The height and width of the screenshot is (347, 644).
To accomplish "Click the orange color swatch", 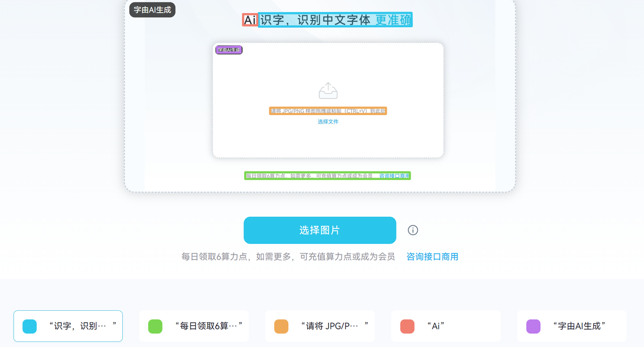I will tap(281, 326).
